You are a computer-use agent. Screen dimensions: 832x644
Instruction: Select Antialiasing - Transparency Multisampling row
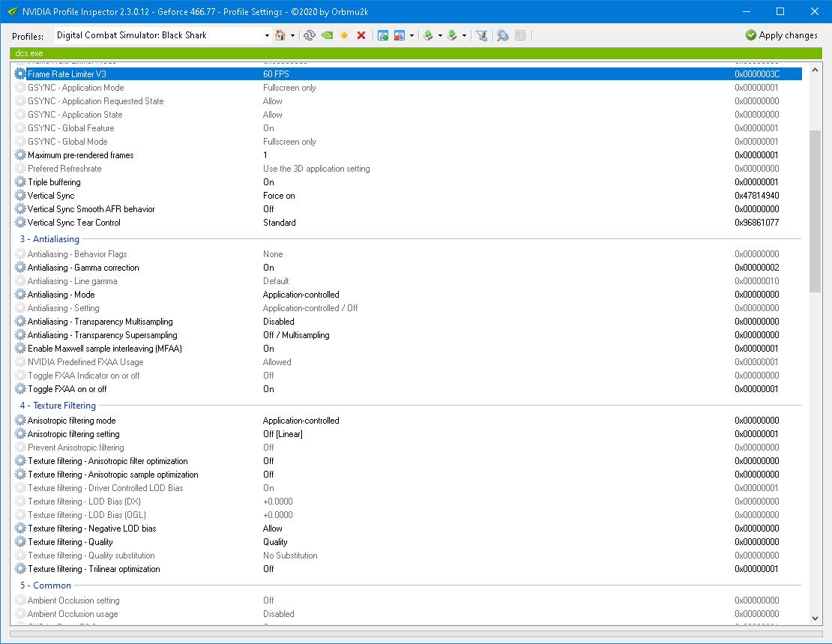(x=408, y=322)
